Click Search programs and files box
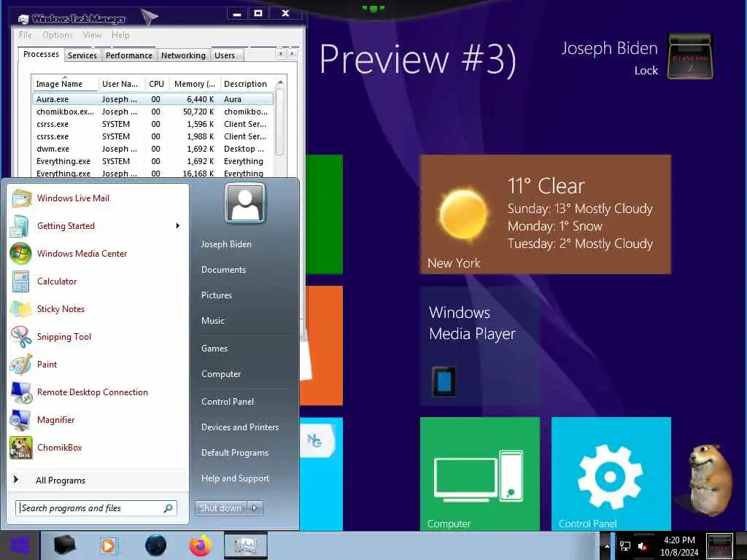This screenshot has width=747, height=560. (96, 508)
